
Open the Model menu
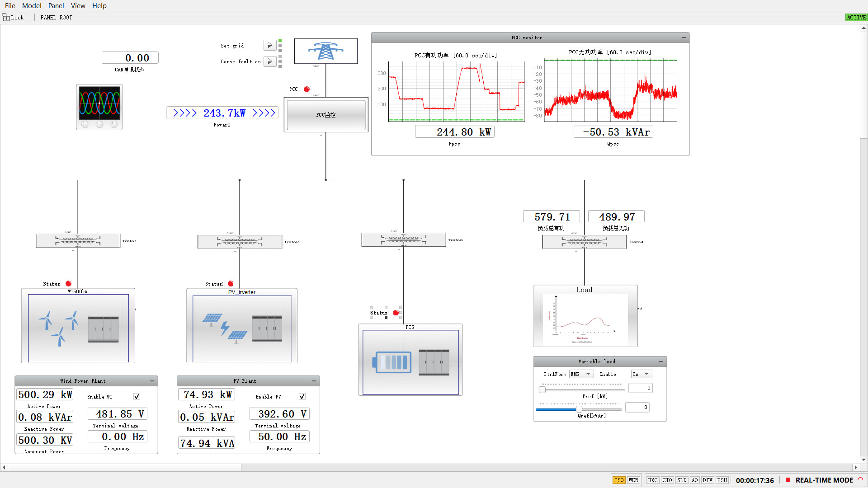(32, 6)
